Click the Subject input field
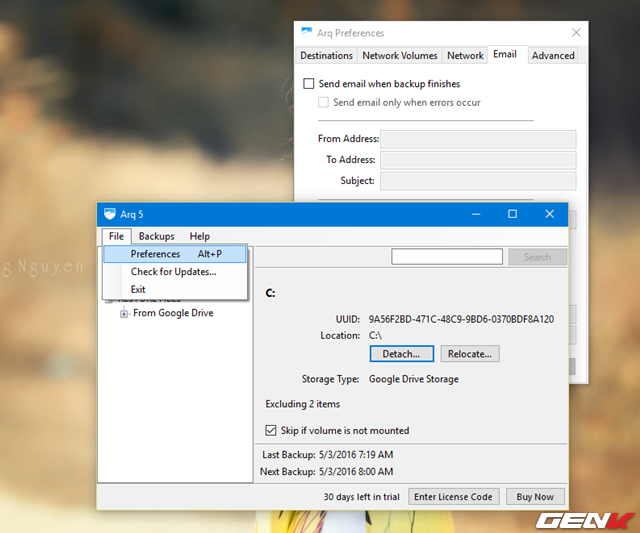640x533 pixels. (478, 181)
